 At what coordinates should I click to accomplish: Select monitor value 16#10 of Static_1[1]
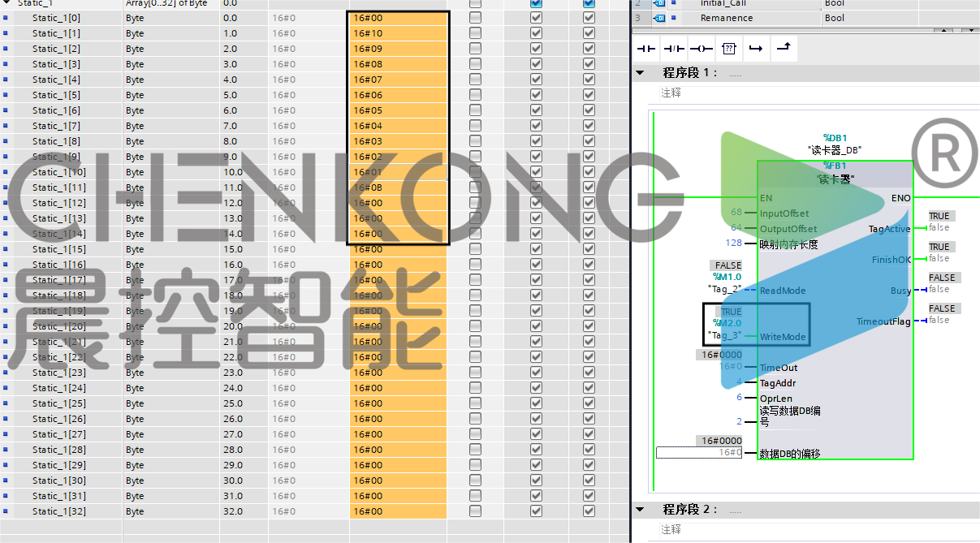coord(398,33)
